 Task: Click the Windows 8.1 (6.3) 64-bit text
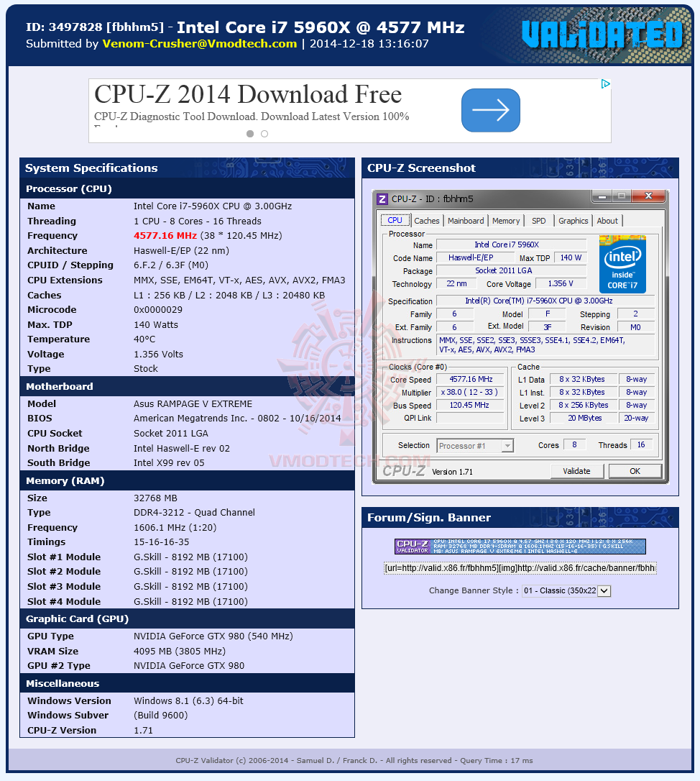pos(188,700)
